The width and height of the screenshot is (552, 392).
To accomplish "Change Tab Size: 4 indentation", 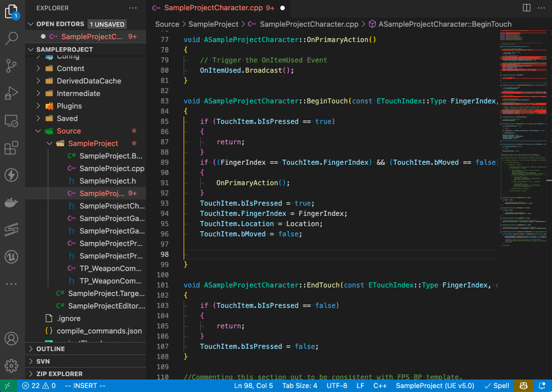I will pos(300,386).
